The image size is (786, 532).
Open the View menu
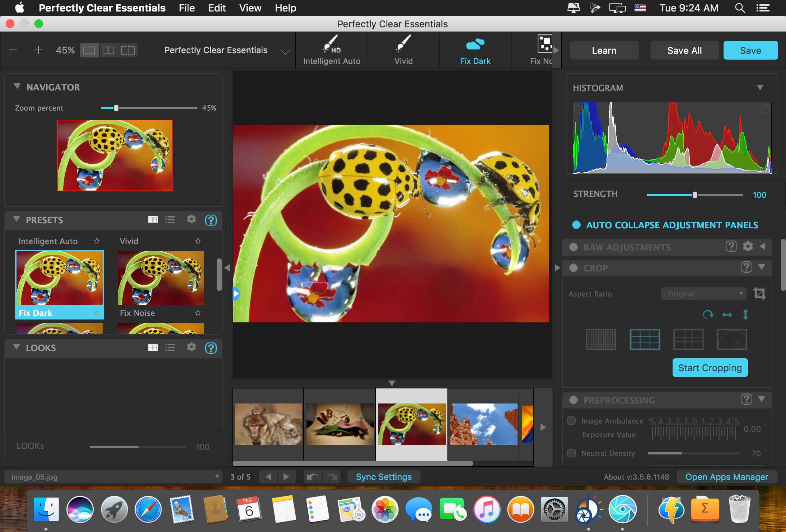tap(250, 8)
